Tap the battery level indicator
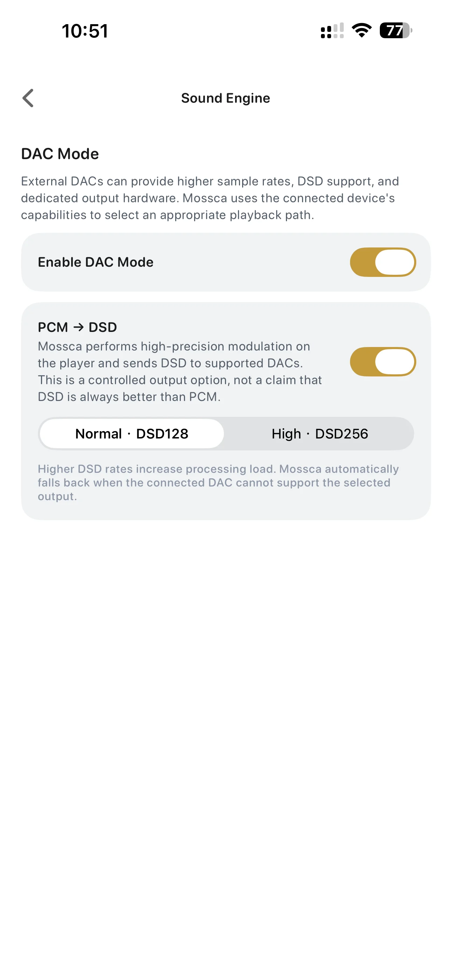452x980 pixels. pyautogui.click(x=396, y=30)
